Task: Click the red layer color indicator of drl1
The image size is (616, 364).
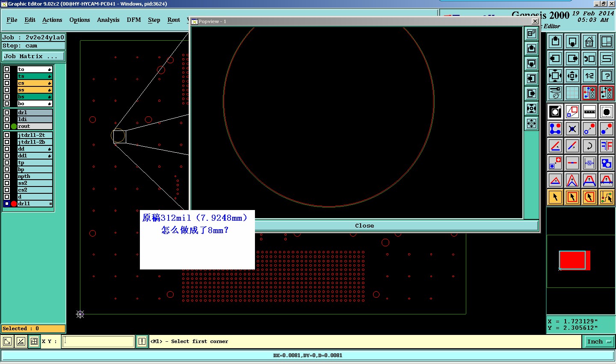Action: tap(14, 204)
